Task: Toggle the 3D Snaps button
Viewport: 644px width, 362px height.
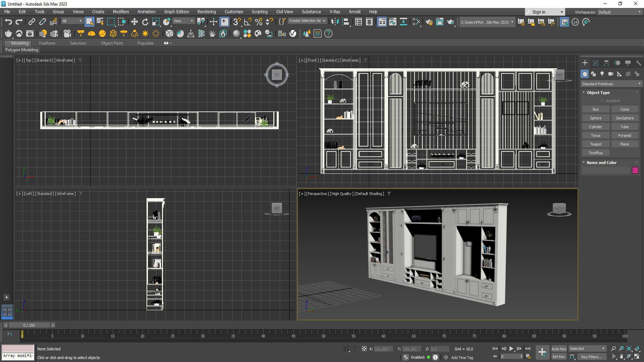Action: (x=237, y=22)
